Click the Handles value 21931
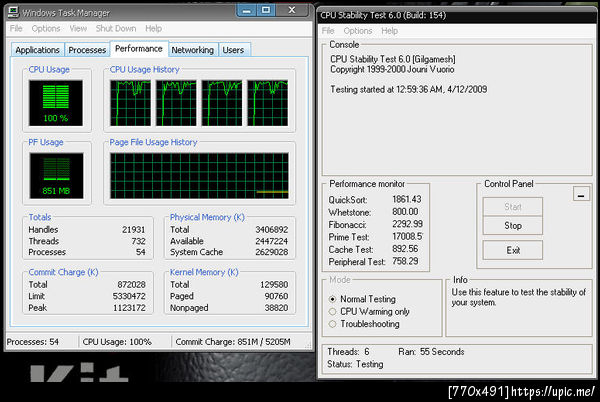This screenshot has height=402, width=600. tap(134, 230)
